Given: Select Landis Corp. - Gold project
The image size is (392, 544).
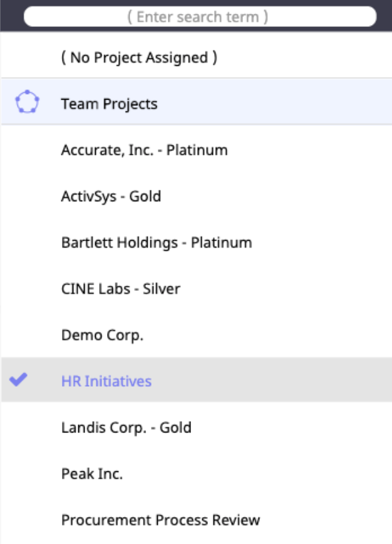Looking at the screenshot, I should click(x=126, y=427).
